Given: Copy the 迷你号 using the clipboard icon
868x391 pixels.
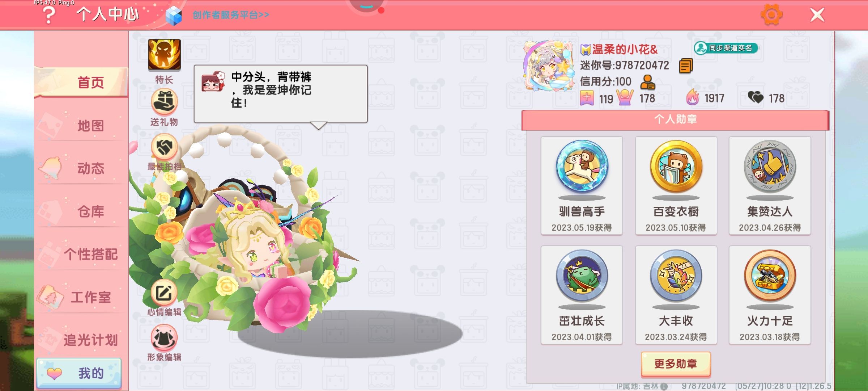Looking at the screenshot, I should (x=686, y=66).
